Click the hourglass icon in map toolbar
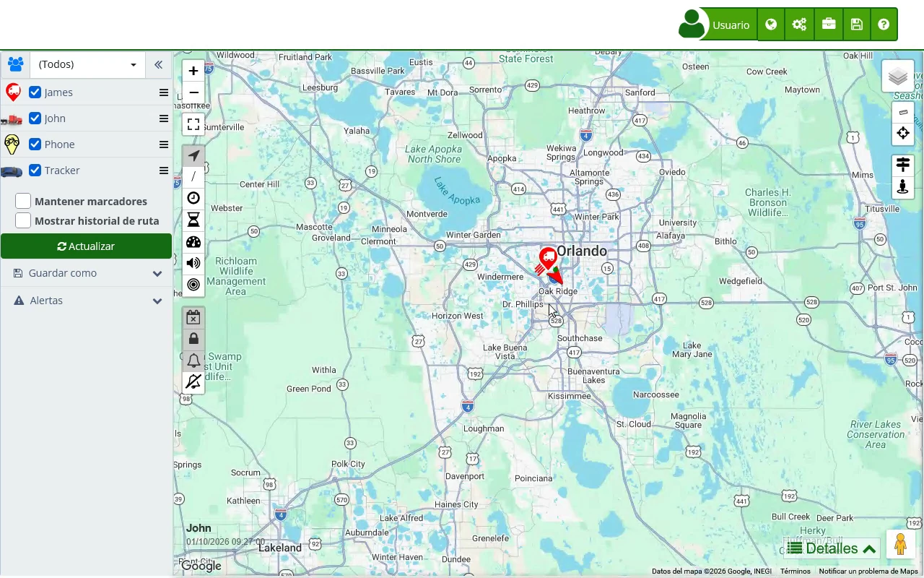 193,220
